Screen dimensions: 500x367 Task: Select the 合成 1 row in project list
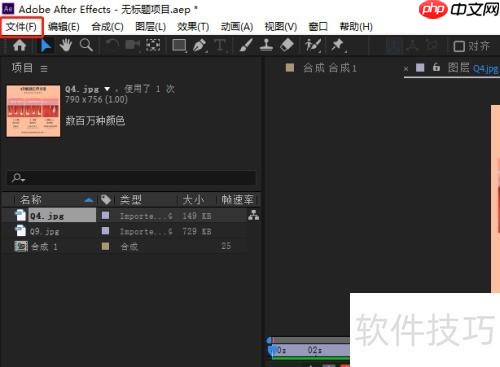131,246
